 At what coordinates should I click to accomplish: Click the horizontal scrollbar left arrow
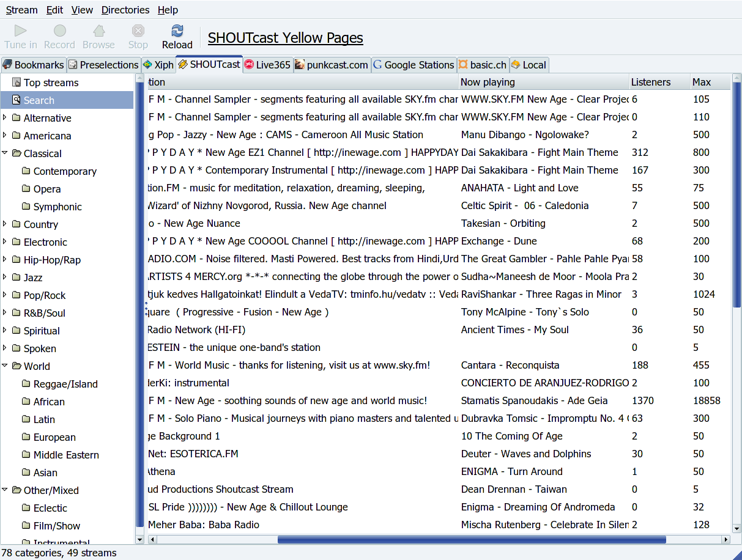(x=152, y=540)
